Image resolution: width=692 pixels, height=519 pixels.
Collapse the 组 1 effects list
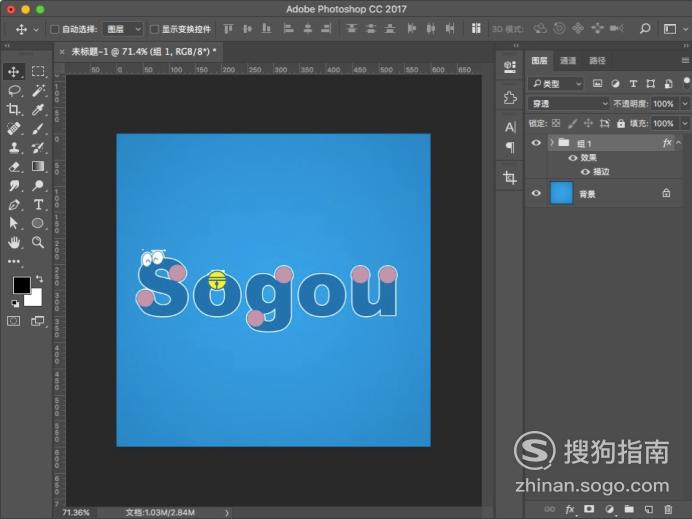click(x=678, y=143)
